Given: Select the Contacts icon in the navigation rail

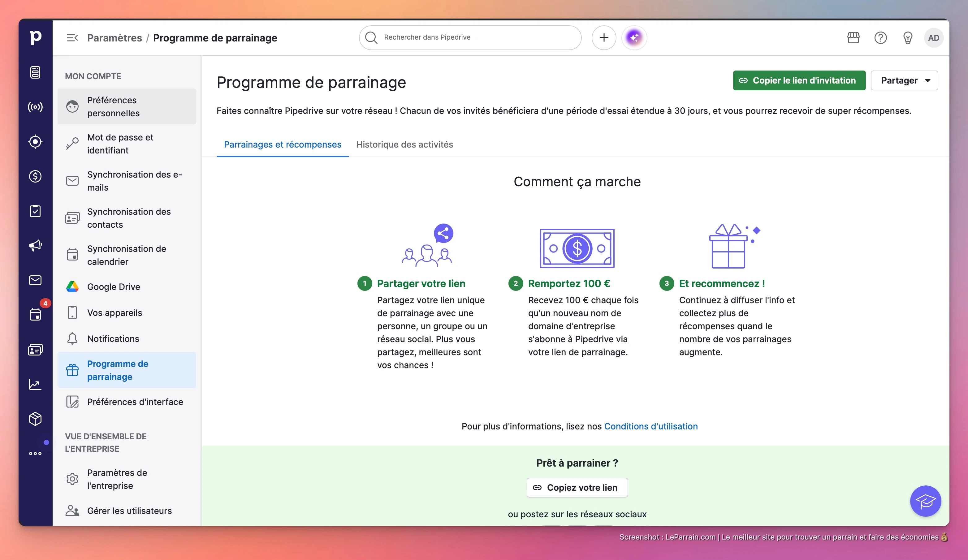Looking at the screenshot, I should click(35, 350).
